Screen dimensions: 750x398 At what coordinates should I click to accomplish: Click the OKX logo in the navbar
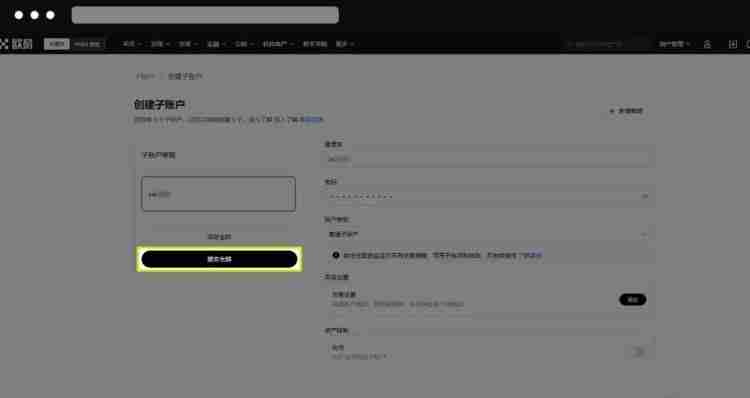(16, 44)
